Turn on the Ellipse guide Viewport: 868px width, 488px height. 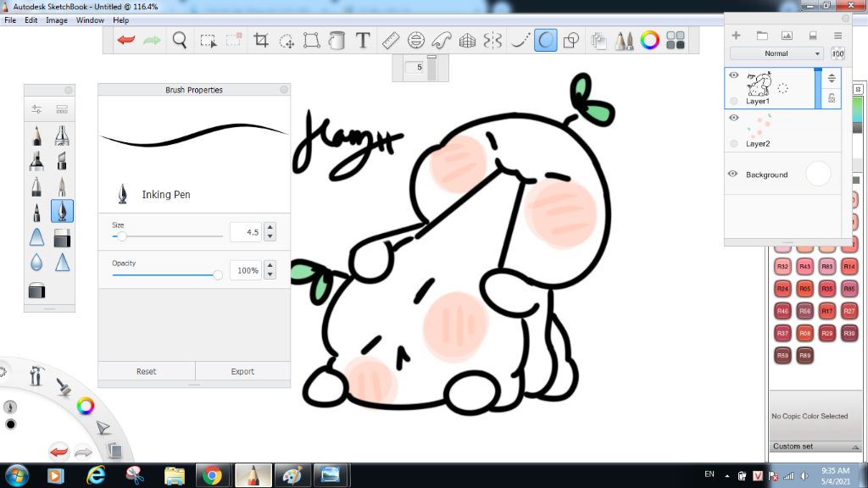(415, 40)
